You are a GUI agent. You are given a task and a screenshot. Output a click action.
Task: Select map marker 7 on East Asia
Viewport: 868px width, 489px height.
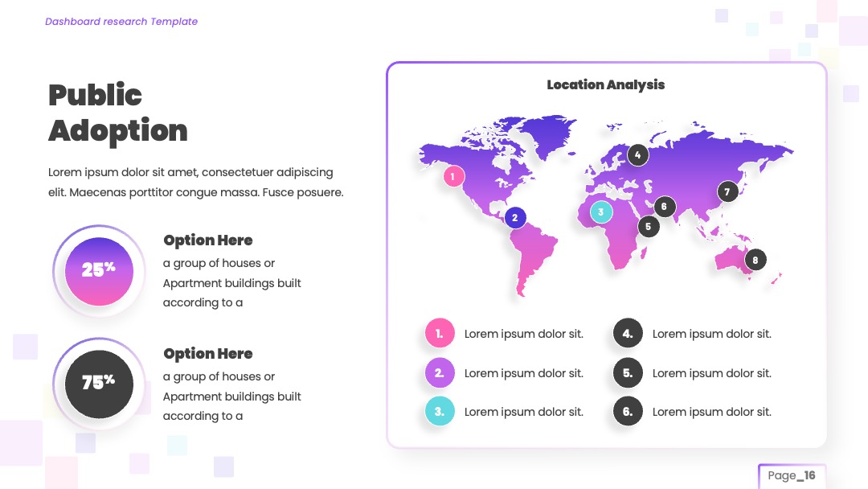point(727,192)
